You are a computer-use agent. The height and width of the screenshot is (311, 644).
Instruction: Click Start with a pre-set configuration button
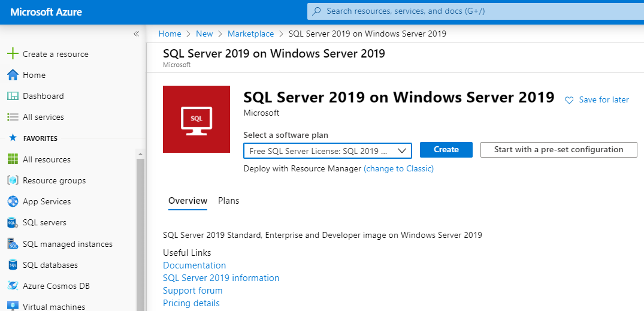click(558, 150)
